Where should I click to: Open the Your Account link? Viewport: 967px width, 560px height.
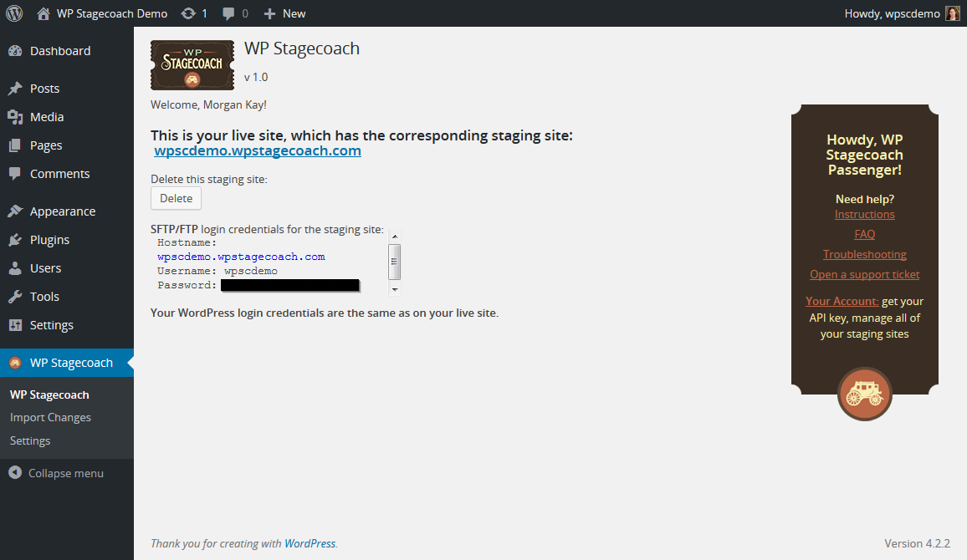click(842, 301)
